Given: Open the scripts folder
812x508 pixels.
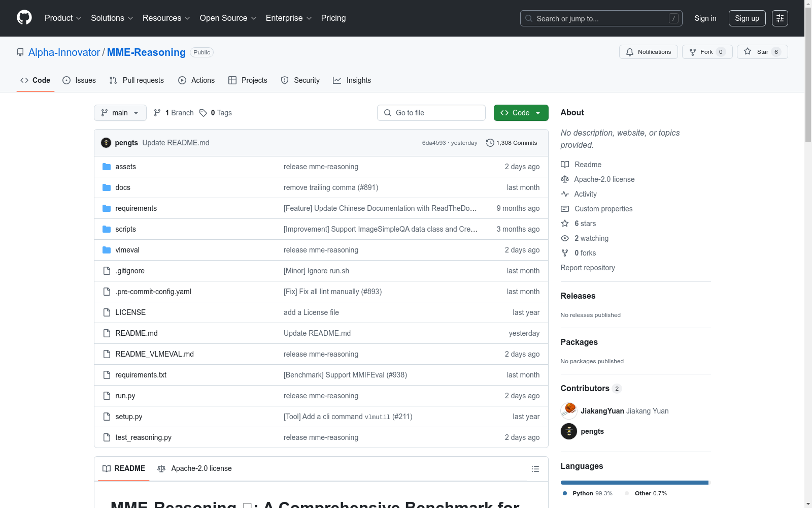Looking at the screenshot, I should [x=125, y=229].
